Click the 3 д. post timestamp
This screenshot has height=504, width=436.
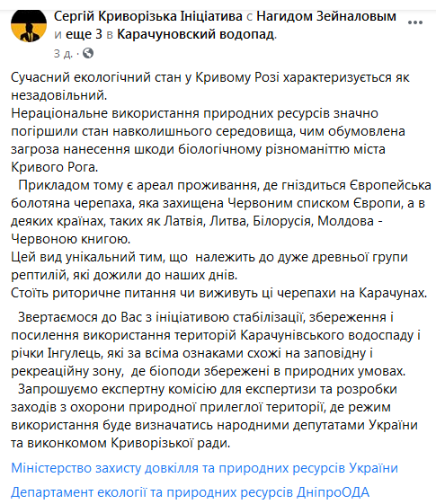click(x=63, y=53)
